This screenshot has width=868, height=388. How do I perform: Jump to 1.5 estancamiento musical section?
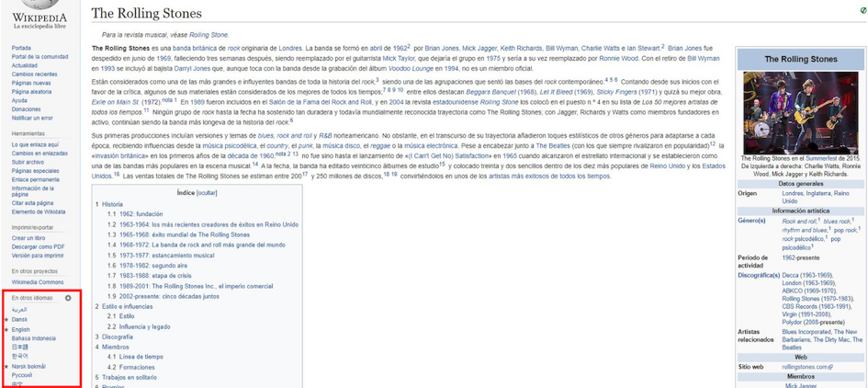tap(161, 256)
